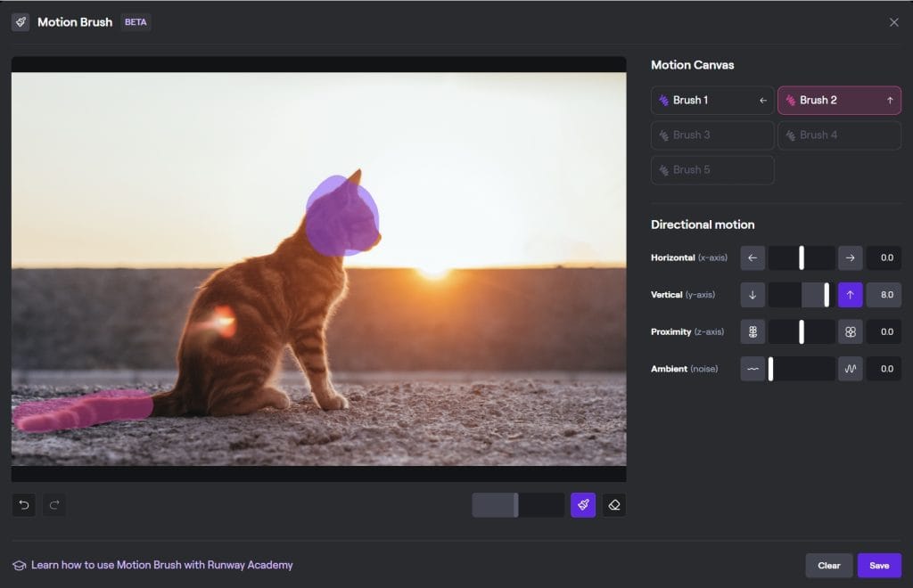913x588 pixels.
Task: Click the low ambient noise icon
Action: (753, 369)
